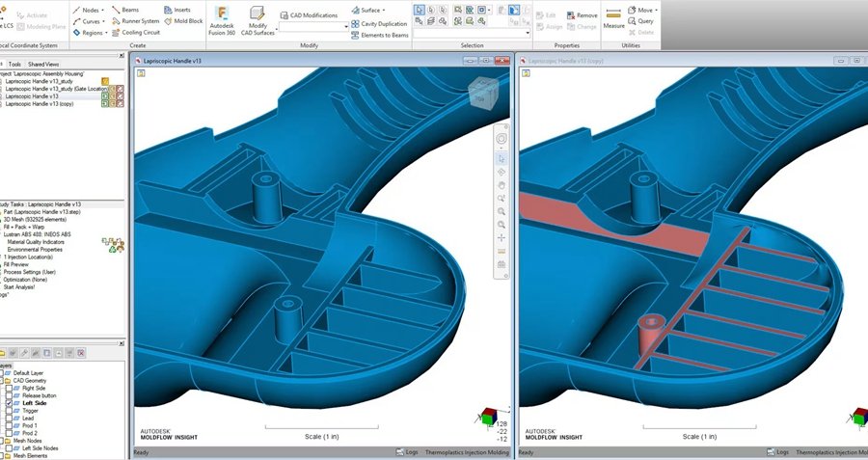The image size is (868, 460).
Task: Click the Mold Block tool
Action: tap(184, 21)
